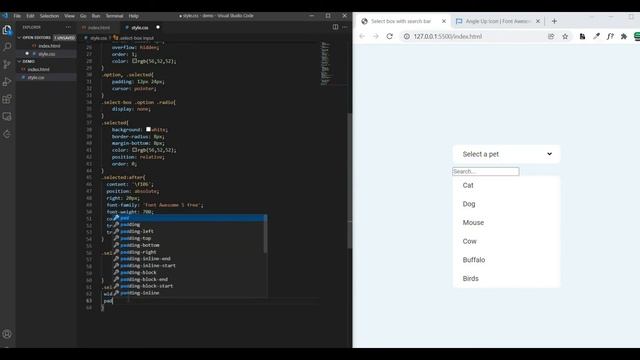Open the Help menu
Screen dimensions: 640x360
click(133, 16)
